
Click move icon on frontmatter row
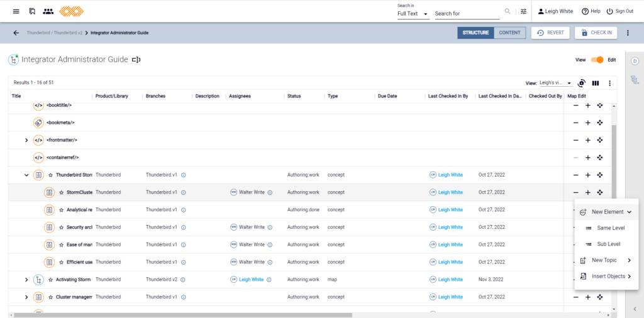599,140
